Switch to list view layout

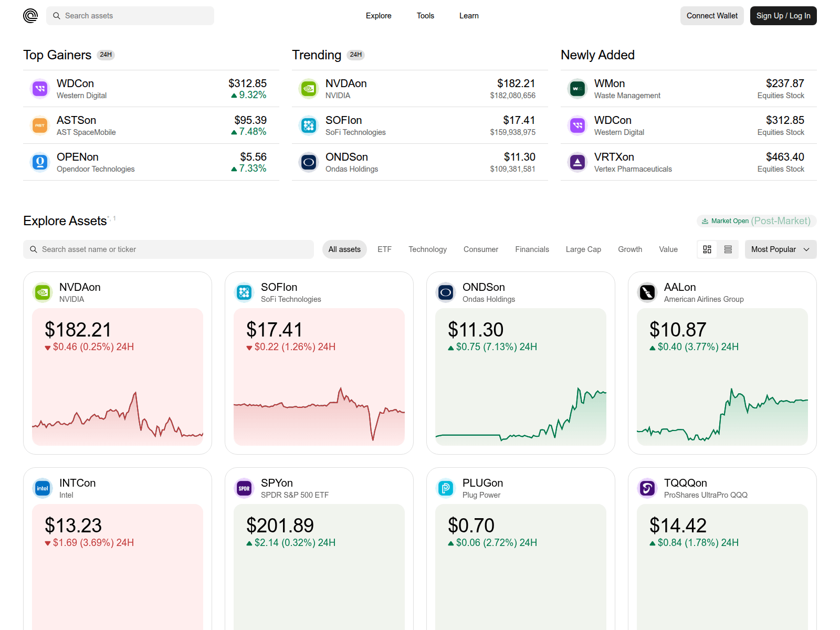click(728, 249)
